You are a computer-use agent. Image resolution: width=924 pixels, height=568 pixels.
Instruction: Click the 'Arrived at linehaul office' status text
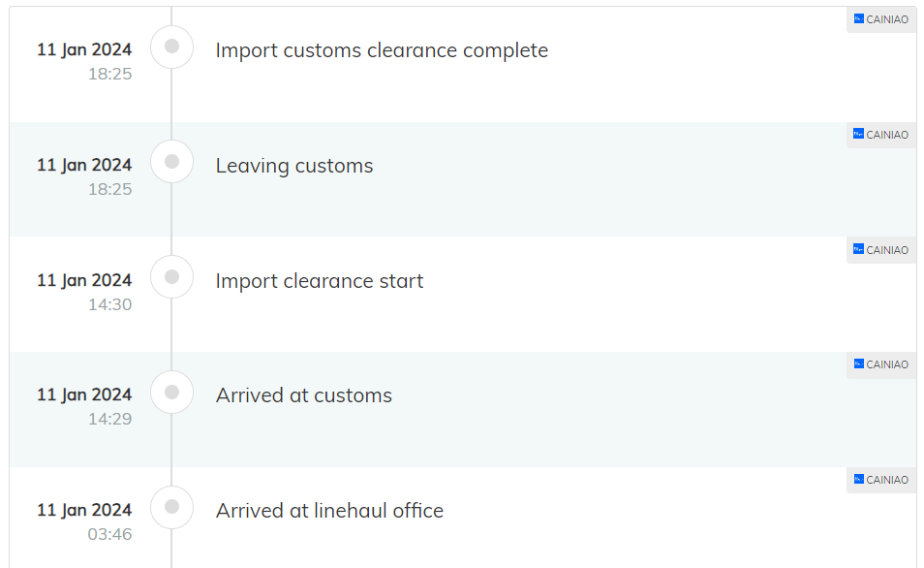coord(329,510)
